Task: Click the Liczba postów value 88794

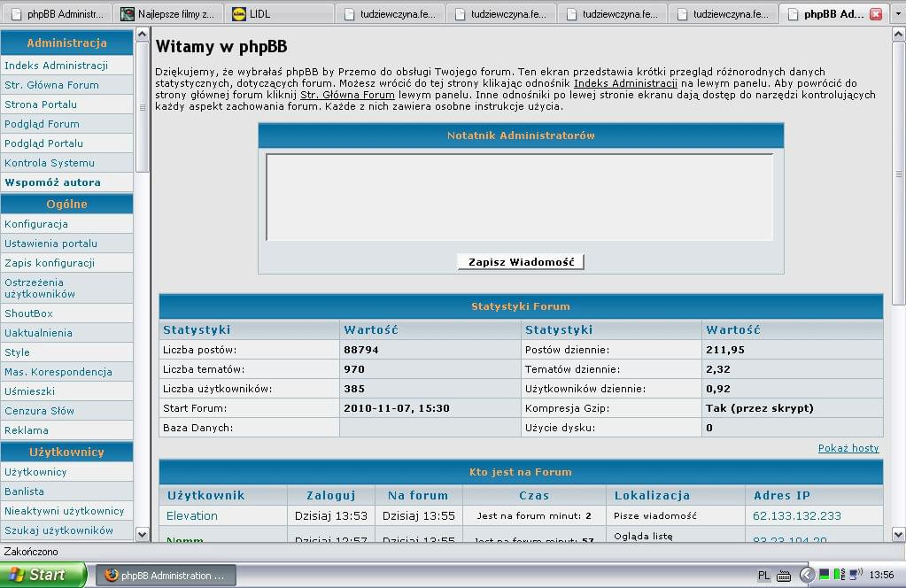Action: (361, 350)
